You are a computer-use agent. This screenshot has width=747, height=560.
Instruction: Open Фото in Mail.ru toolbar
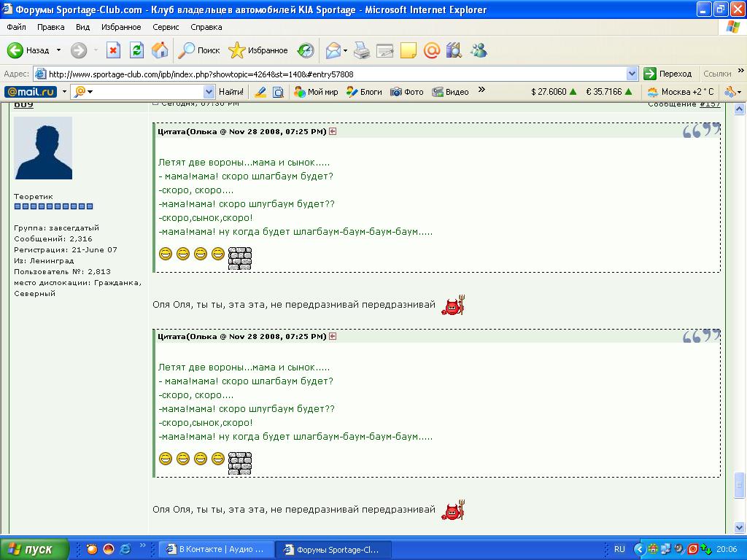(406, 92)
